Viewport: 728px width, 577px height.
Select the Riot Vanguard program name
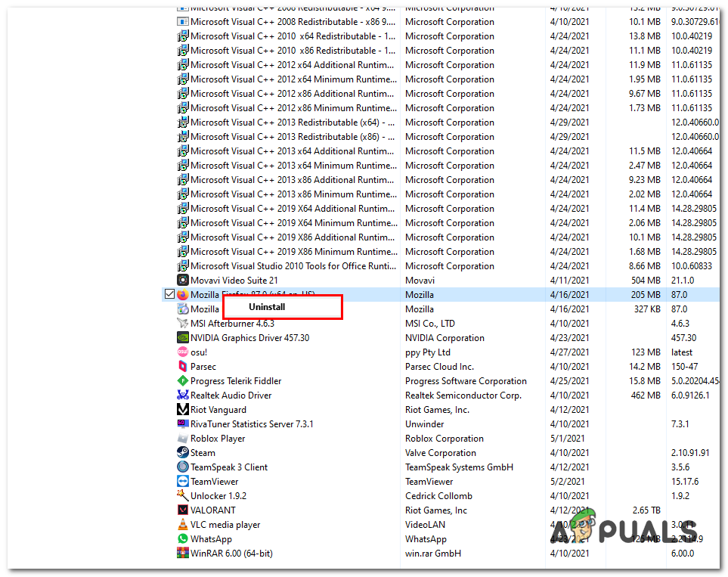tap(218, 410)
